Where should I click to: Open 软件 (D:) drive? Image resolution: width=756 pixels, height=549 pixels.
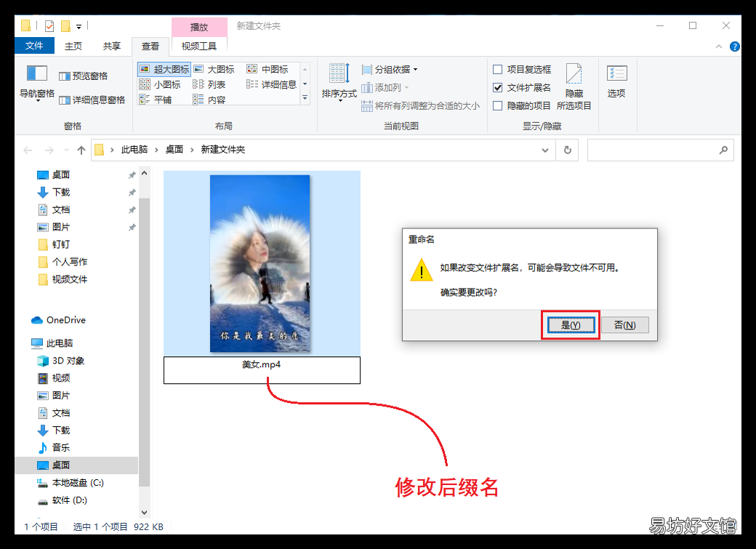(x=70, y=500)
